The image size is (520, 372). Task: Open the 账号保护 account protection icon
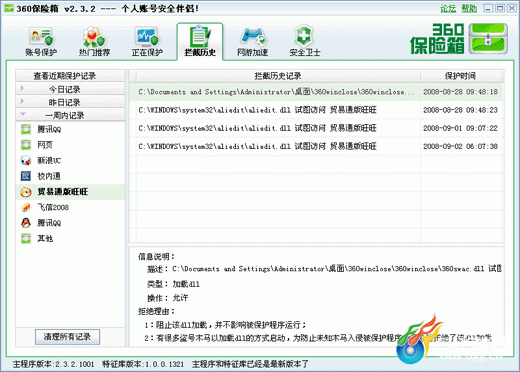[41, 37]
